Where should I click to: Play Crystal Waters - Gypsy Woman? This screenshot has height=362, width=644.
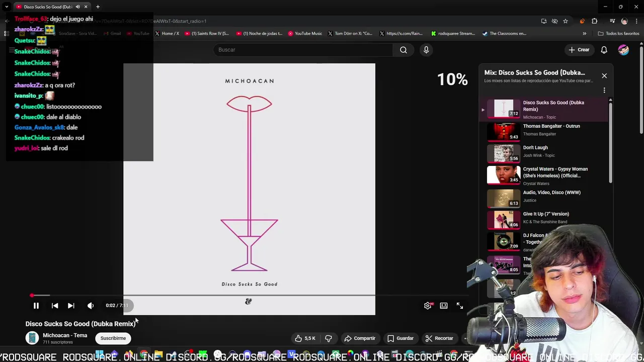pyautogui.click(x=543, y=175)
